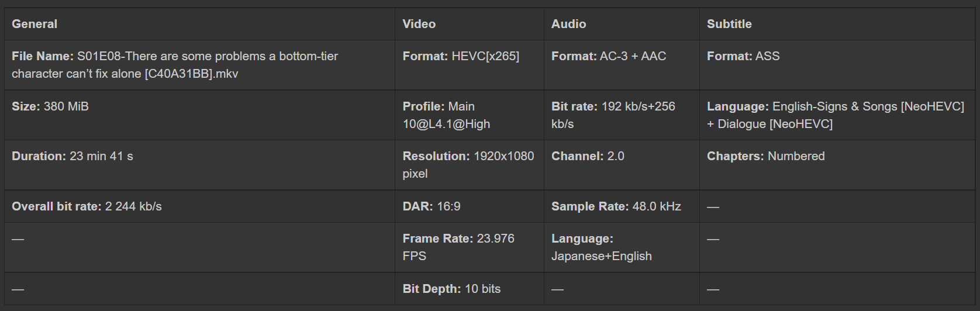Select the Chapters Numbered cell
The width and height of the screenshot is (980, 311).
pyautogui.click(x=765, y=156)
